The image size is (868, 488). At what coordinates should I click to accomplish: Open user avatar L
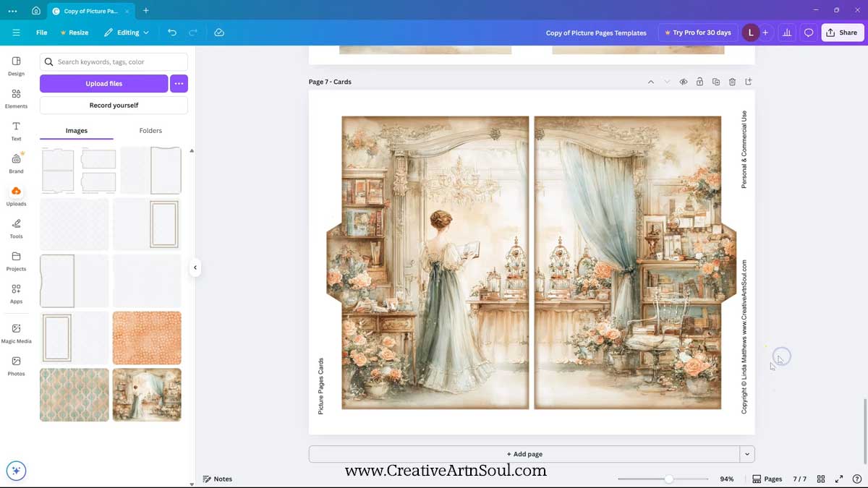751,33
